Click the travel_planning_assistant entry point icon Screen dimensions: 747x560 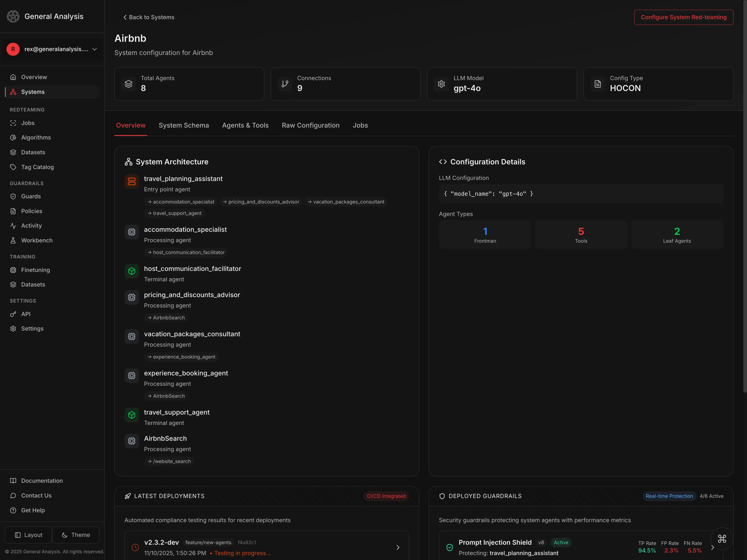(x=131, y=181)
